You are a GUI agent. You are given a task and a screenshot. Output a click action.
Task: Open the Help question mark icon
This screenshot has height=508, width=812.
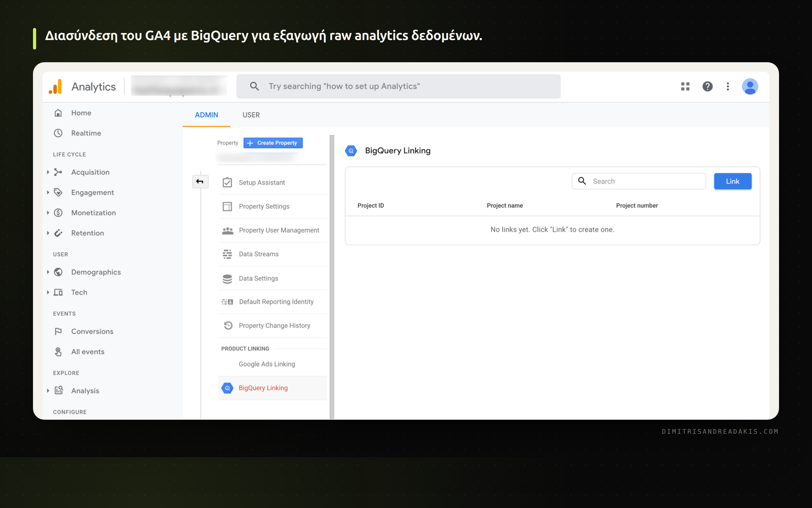pyautogui.click(x=707, y=86)
